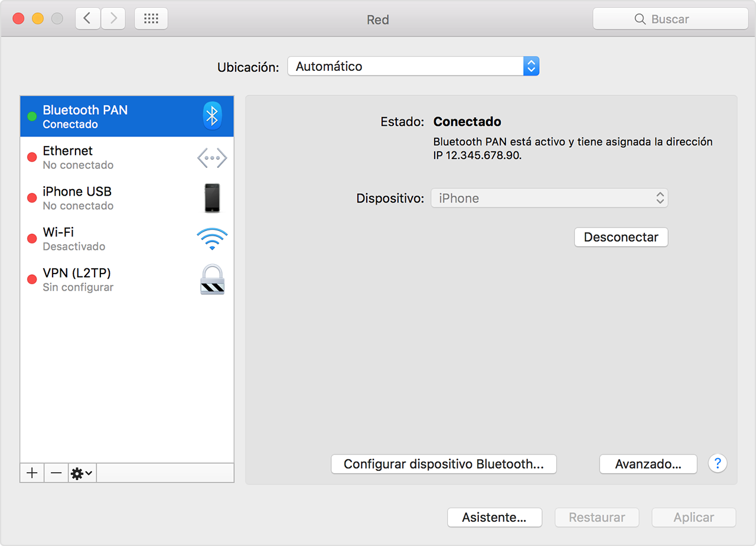Screen dimensions: 756x546
Task: Click the Wi-Fi signal icon
Action: [x=212, y=238]
